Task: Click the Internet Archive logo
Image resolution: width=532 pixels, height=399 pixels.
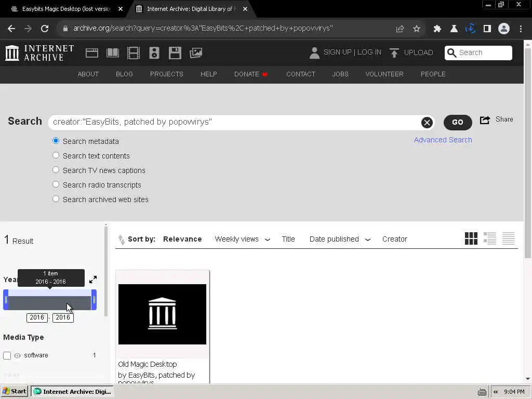Action: pos(39,53)
